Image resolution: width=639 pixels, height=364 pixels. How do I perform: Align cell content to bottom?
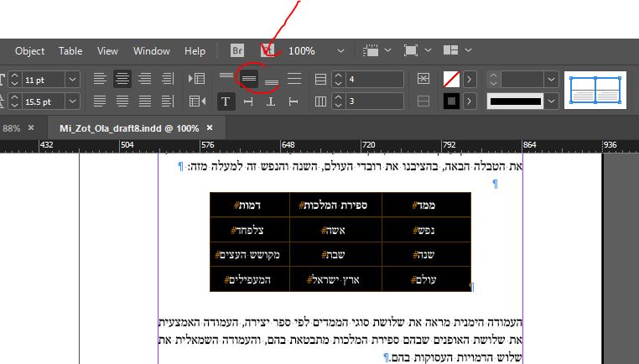pyautogui.click(x=272, y=82)
